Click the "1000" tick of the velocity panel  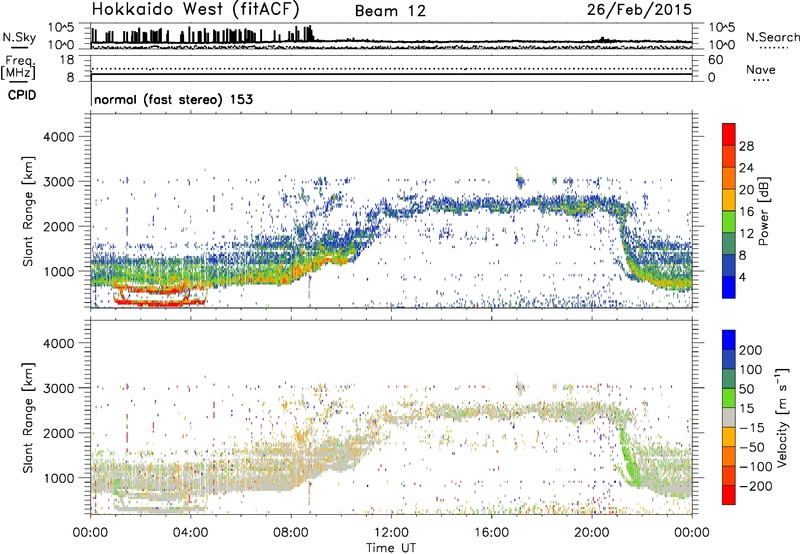[59, 478]
